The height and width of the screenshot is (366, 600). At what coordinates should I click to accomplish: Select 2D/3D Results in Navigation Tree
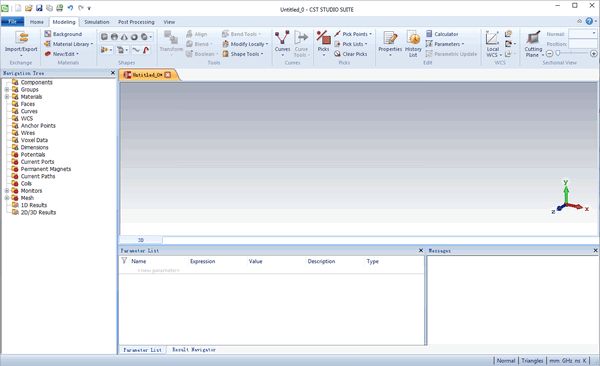38,212
